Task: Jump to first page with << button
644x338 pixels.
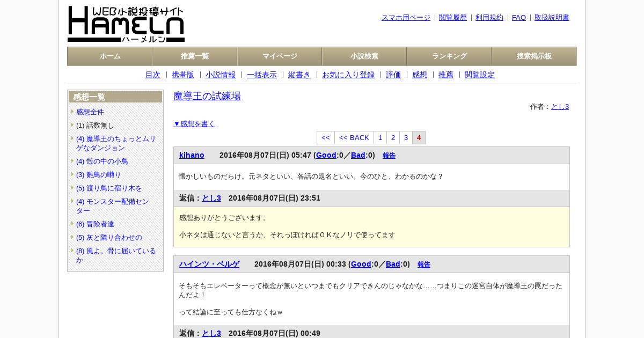Action: [x=326, y=138]
